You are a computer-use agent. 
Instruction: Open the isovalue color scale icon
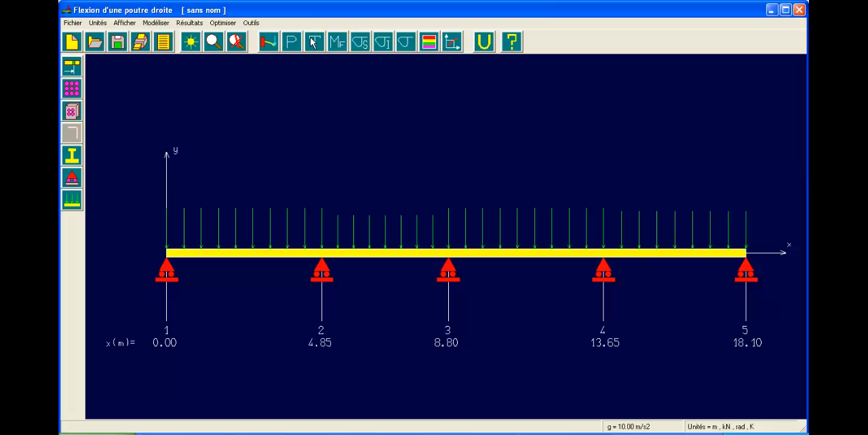pos(429,41)
